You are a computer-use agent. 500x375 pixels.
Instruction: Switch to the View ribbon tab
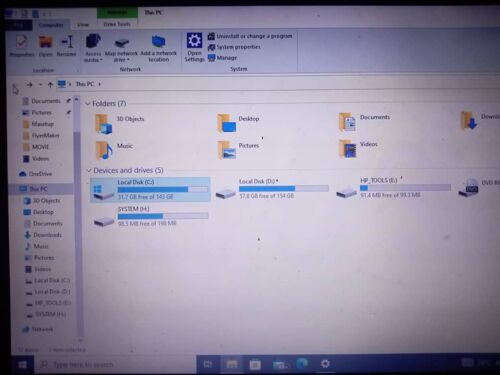(x=83, y=25)
